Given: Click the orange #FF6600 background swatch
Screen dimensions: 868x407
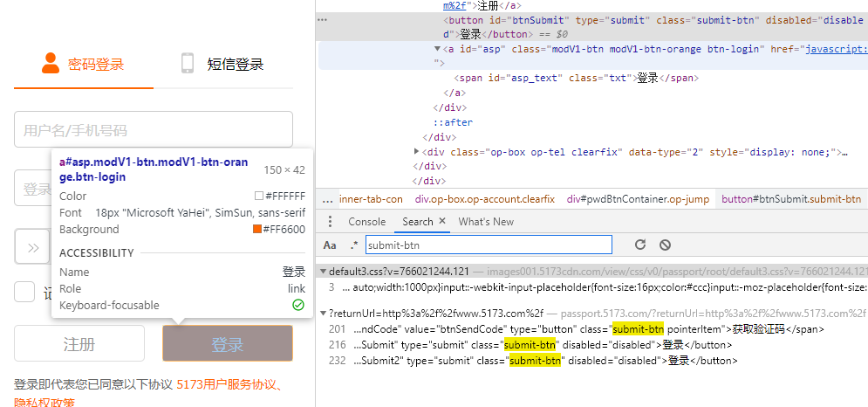Looking at the screenshot, I should coord(256,229).
